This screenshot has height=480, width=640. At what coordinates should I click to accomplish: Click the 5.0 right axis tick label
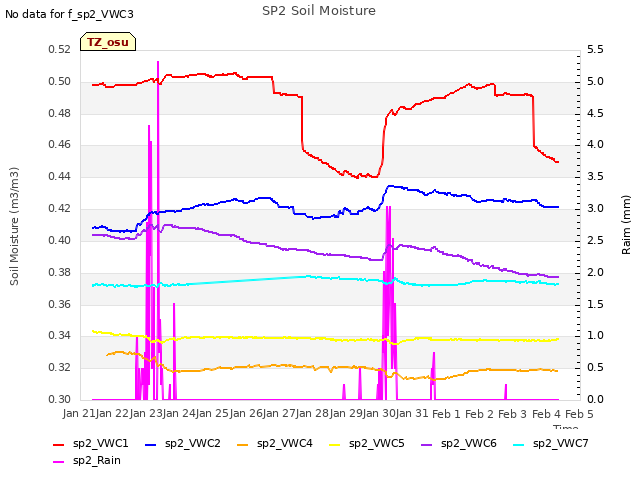[596, 82]
